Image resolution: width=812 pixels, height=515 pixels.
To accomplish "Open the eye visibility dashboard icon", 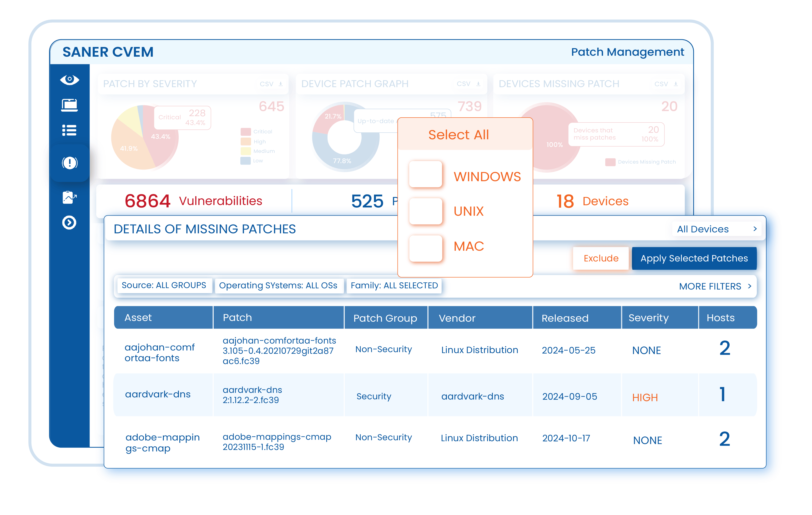I will tap(70, 80).
